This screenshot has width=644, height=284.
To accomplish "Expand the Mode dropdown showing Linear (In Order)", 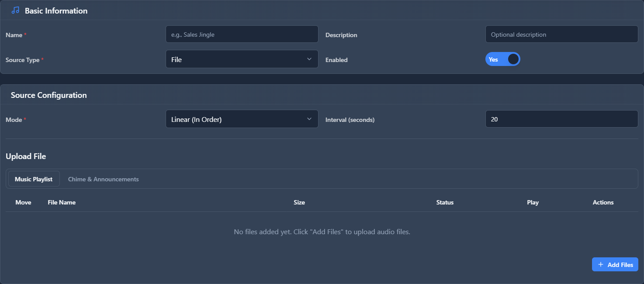I will pyautogui.click(x=242, y=119).
